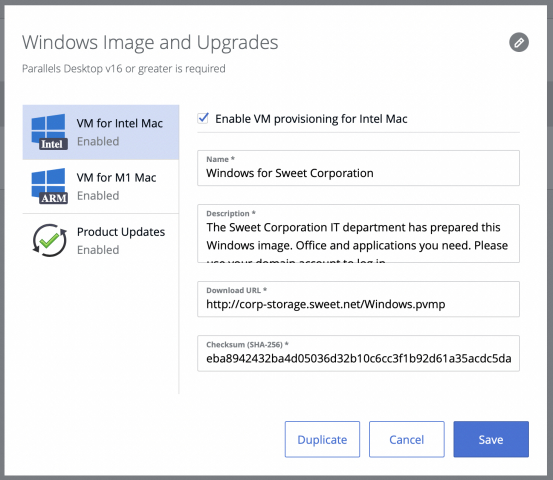This screenshot has width=553, height=480.
Task: Click the Enabled status under Product Updates
Action: 98,250
